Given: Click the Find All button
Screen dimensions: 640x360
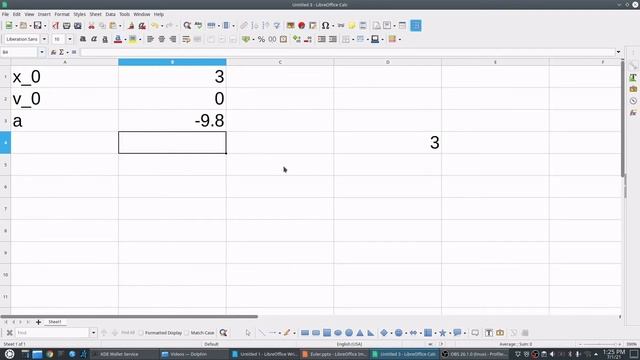Looking at the screenshot, I should point(128,333).
